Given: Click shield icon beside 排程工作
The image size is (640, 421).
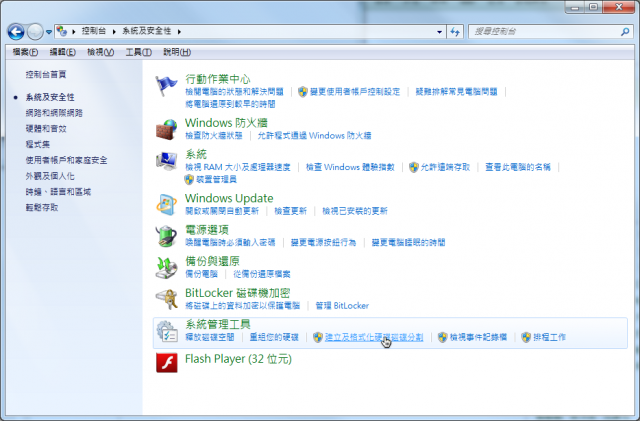Looking at the screenshot, I should click(526, 337).
